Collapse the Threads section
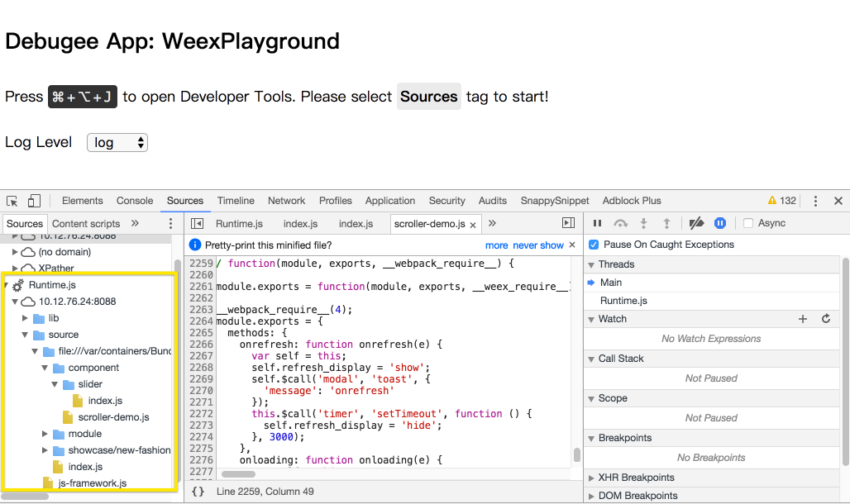 (591, 265)
